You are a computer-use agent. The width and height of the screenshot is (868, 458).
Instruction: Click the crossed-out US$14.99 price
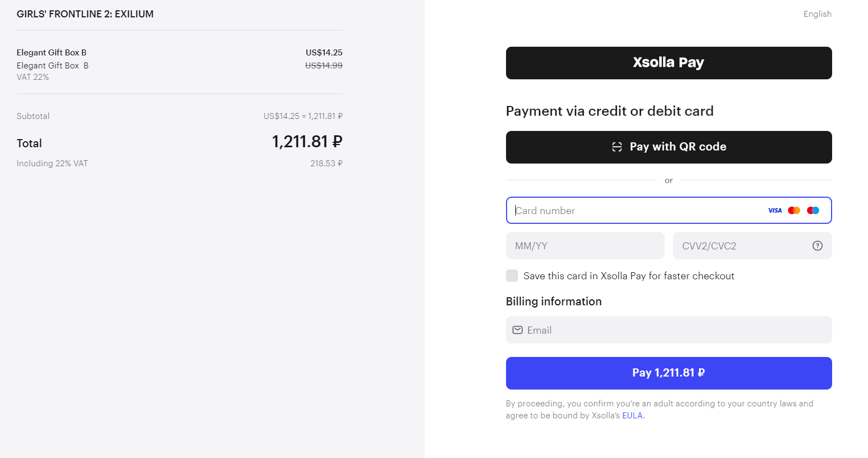(324, 66)
